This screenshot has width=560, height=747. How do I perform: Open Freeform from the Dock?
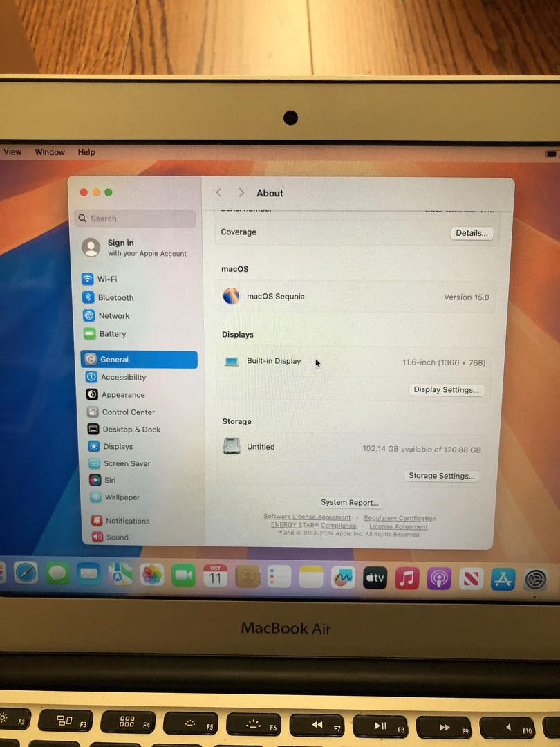343,578
